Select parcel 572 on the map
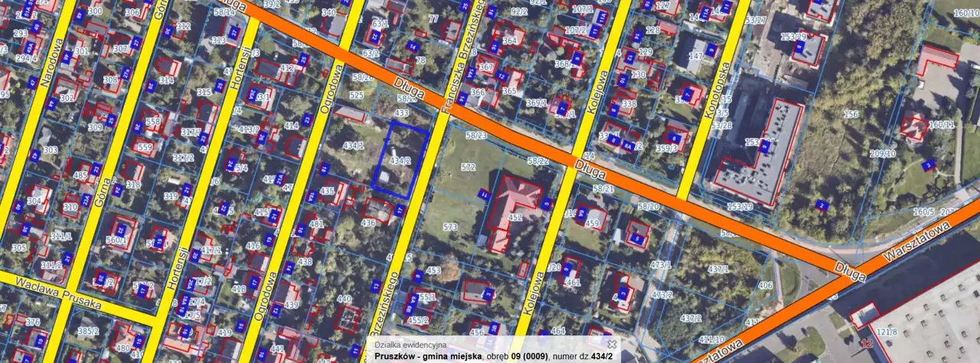Screen dimensions: 980x363 pos(468,167)
